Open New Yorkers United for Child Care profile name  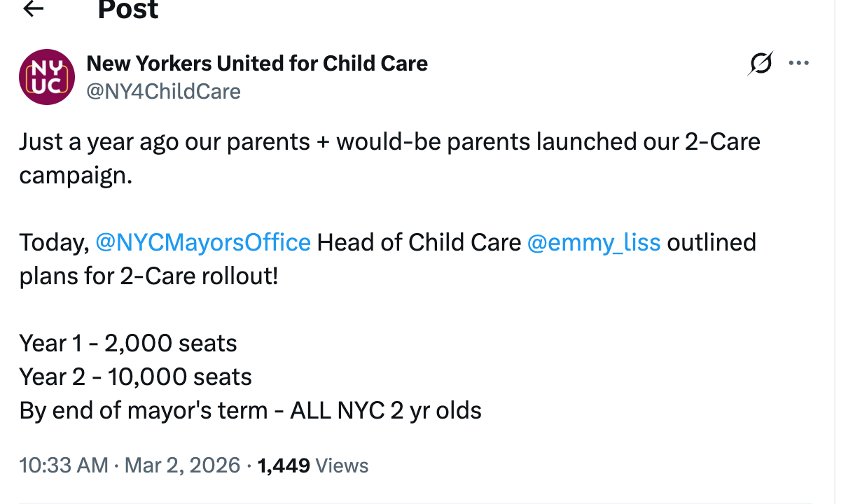point(256,64)
